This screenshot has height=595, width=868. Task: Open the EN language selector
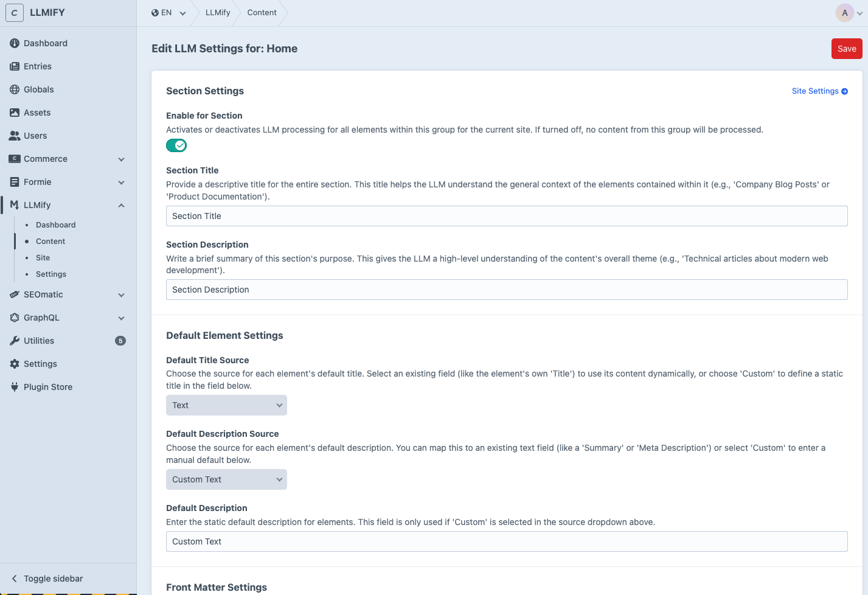(x=168, y=12)
